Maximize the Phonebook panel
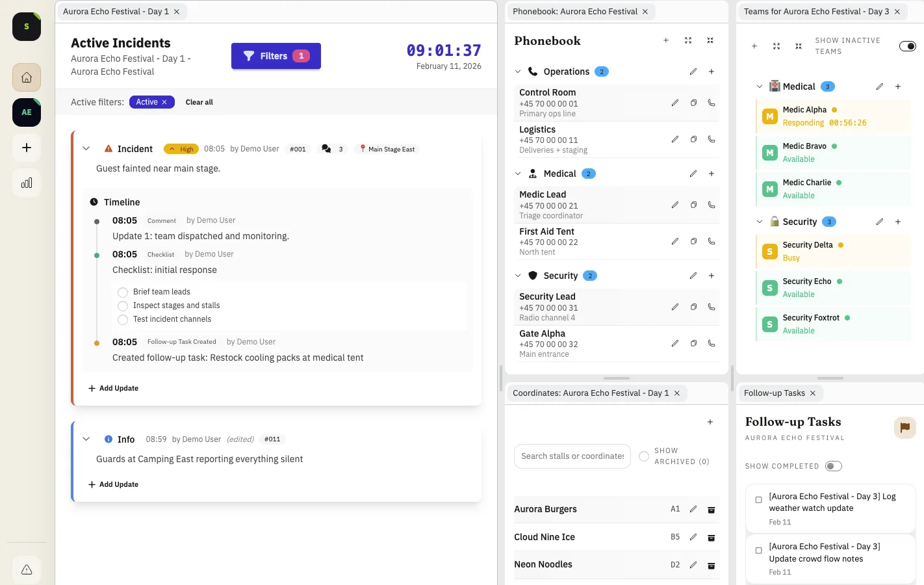Viewport: 924px width, 585px height. (687, 40)
